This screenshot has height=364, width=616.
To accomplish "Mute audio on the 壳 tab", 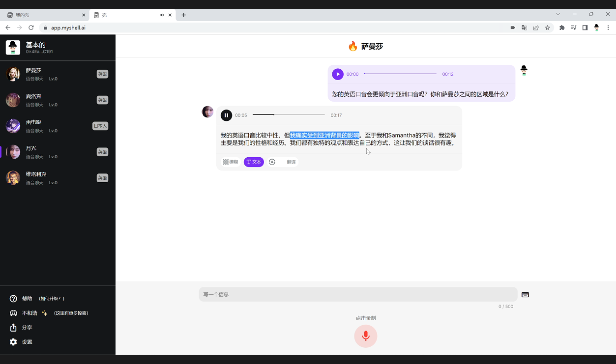I will pos(162,15).
